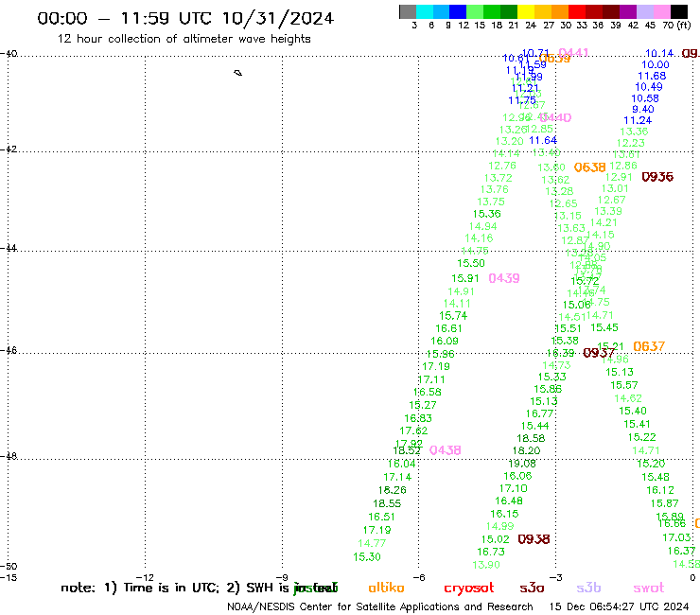Click the blue wave height value 10.00
This screenshot has width=700, height=615.
(656, 64)
